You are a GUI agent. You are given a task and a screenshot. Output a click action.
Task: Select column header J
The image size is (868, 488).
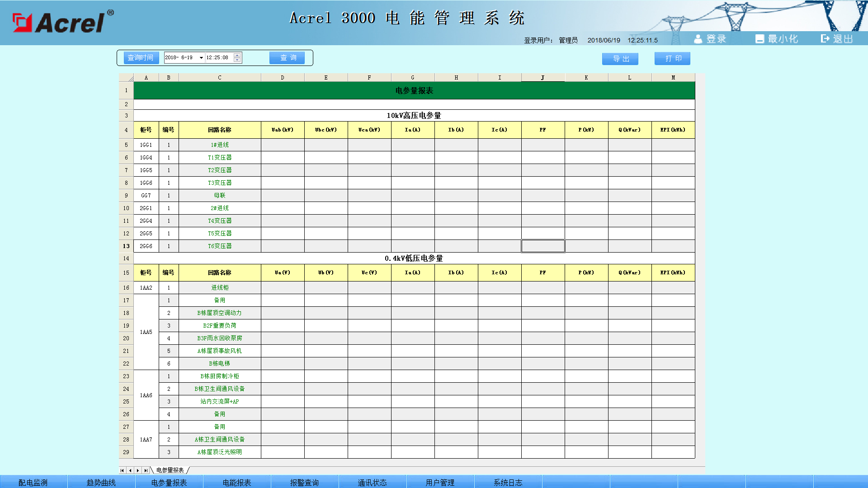tap(542, 78)
